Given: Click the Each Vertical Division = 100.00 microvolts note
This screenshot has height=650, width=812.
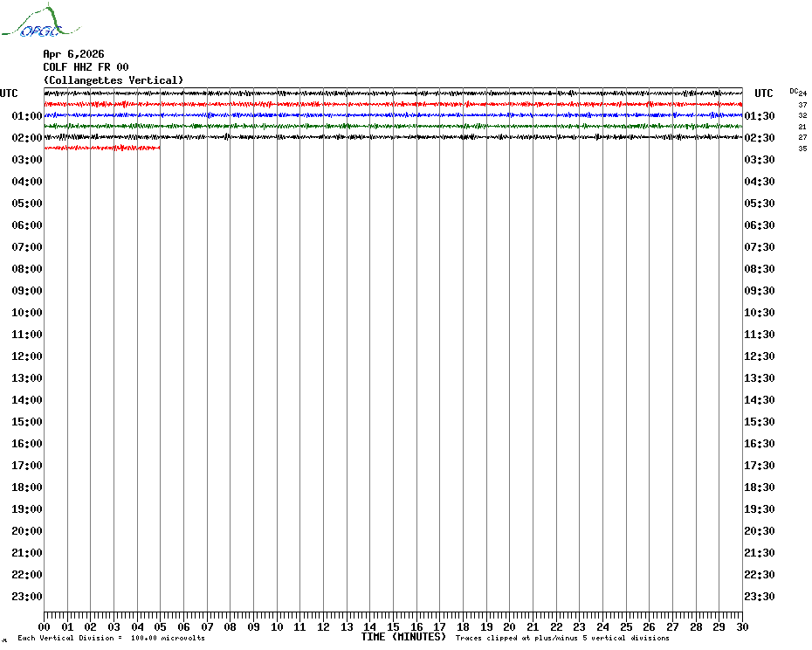Looking at the screenshot, I should coord(112,638).
